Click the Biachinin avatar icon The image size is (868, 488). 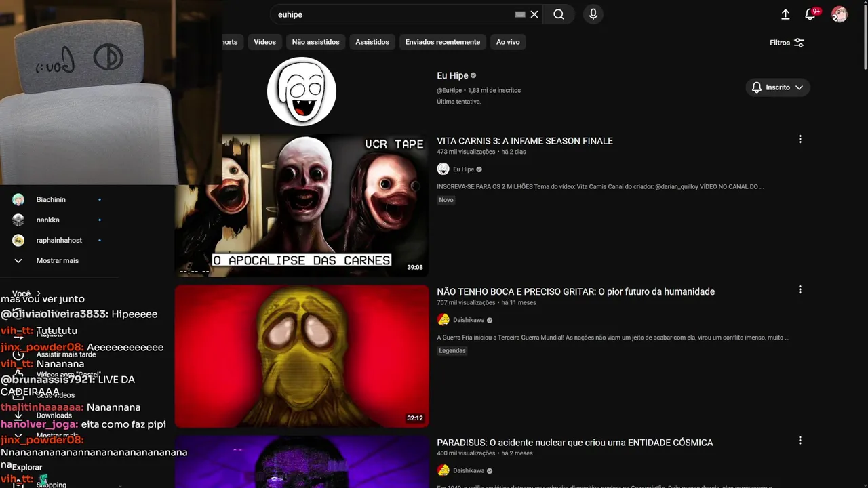pyautogui.click(x=18, y=199)
